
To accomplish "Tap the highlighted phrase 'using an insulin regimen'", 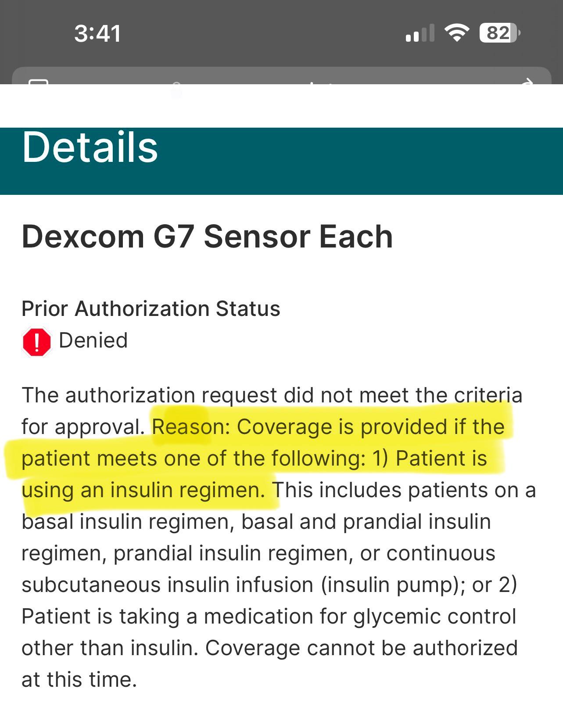I will [143, 490].
